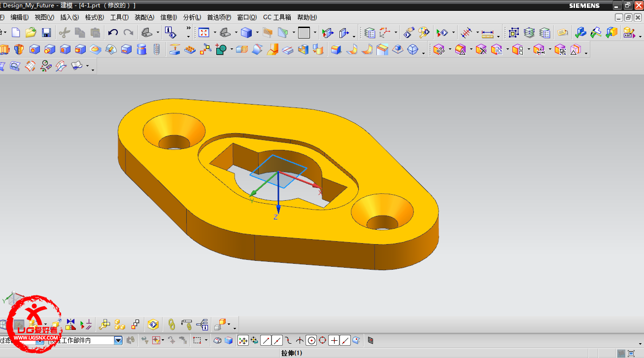Screen dimensions: 644x358
Task: Open a file with the folder icon
Action: 31,33
